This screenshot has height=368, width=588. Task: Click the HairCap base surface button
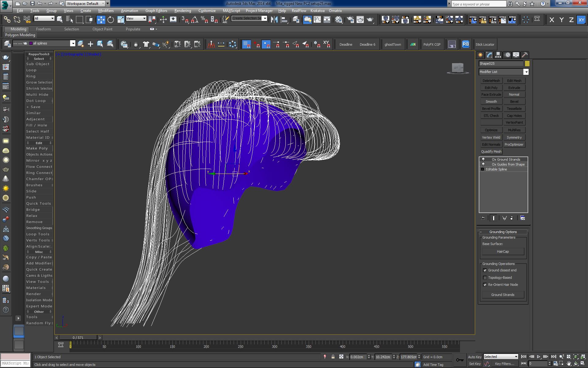pos(503,251)
